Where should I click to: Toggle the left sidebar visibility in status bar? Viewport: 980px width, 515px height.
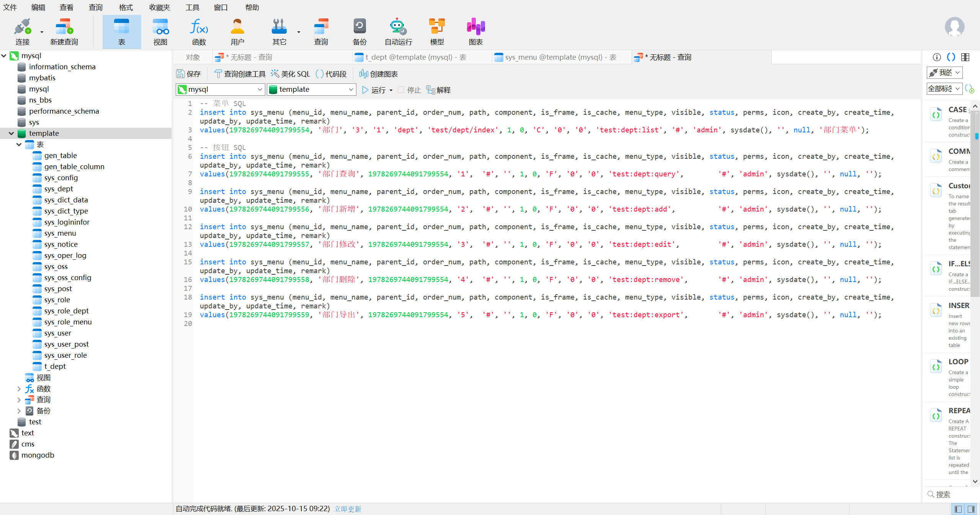pos(958,509)
